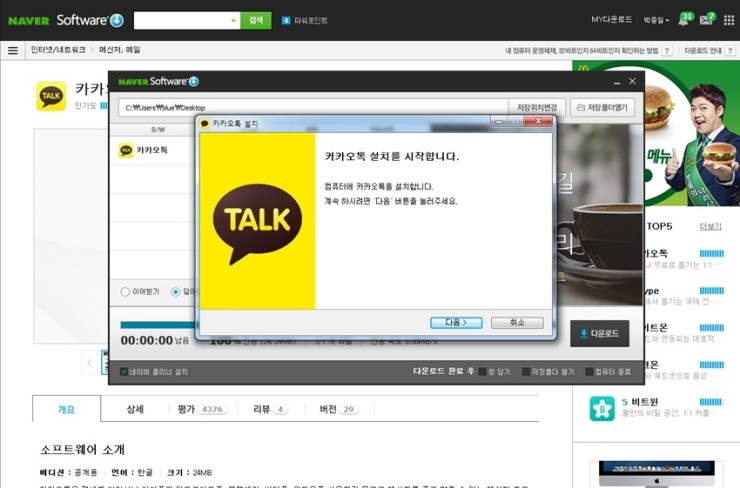The image size is (740, 488).
Task: Open the mail envelope icon
Action: (x=706, y=20)
